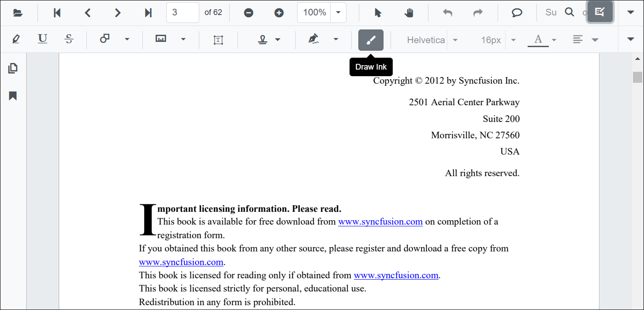644x310 pixels.
Task: Open the Helvetica font family dropdown
Action: tap(455, 40)
